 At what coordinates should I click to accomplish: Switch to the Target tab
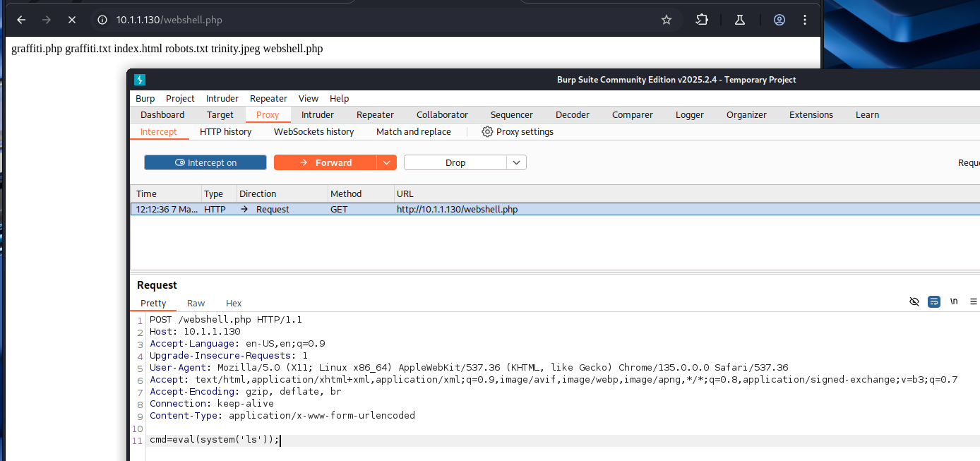click(220, 114)
